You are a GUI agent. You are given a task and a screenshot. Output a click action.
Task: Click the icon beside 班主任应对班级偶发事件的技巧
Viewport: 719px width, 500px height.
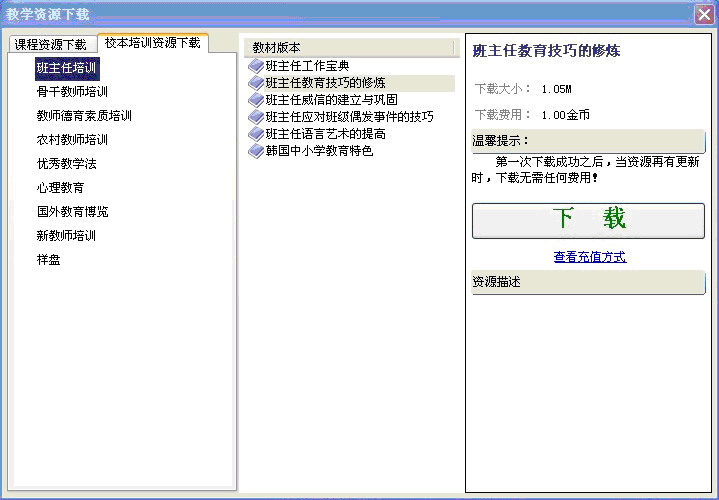pyautogui.click(x=256, y=117)
